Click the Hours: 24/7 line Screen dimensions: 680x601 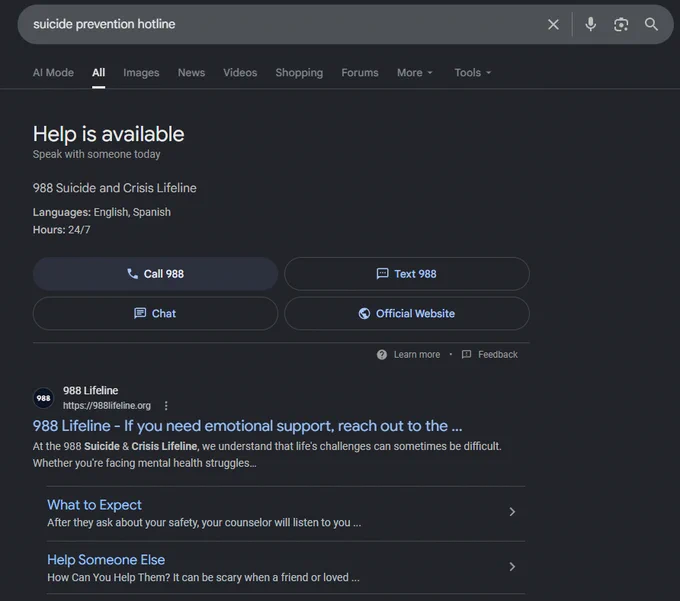pyautogui.click(x=62, y=230)
